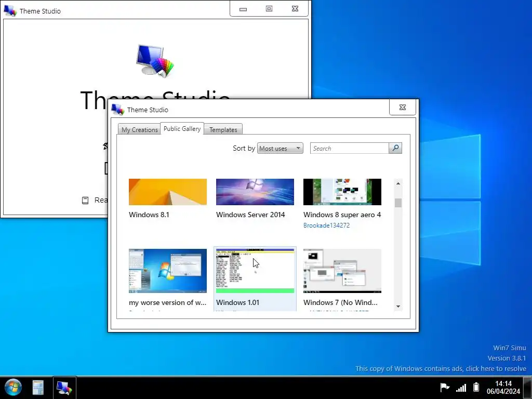Open the Sort by Most uses dropdown
This screenshot has width=532, height=399.
click(280, 148)
